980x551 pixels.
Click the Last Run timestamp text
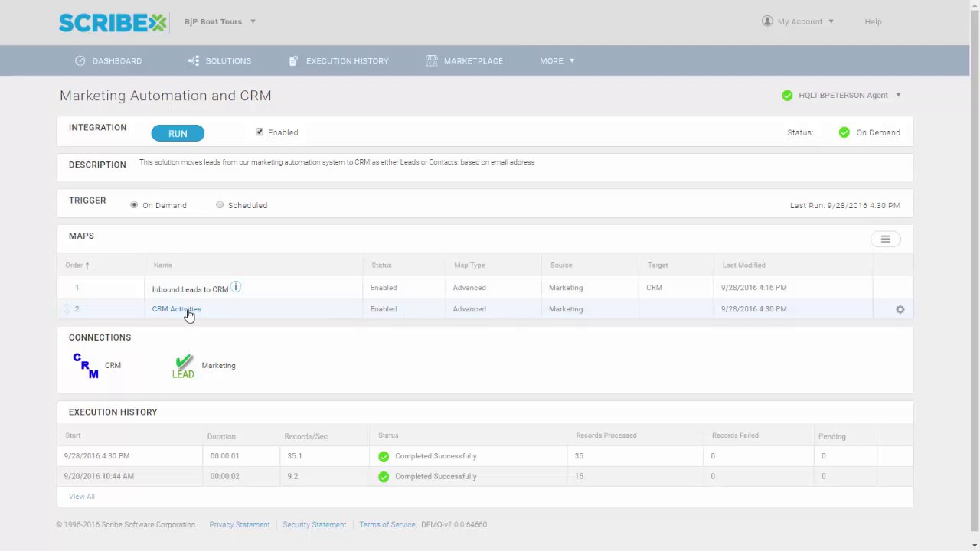pyautogui.click(x=845, y=205)
